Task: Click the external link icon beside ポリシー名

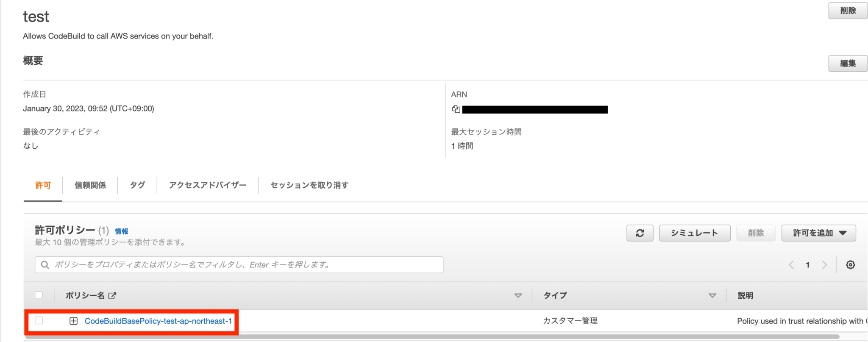Action: 112,295
